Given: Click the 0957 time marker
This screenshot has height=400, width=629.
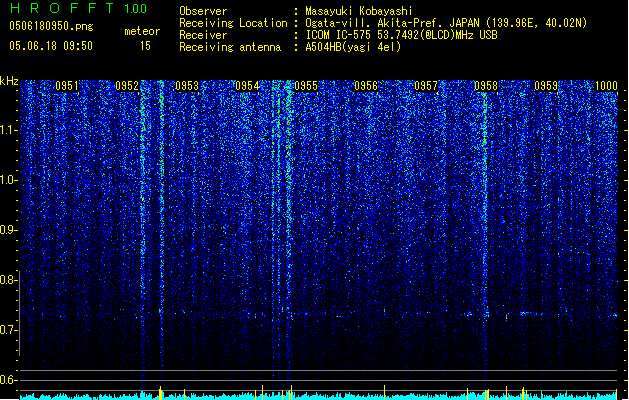Looking at the screenshot, I should click(426, 86).
